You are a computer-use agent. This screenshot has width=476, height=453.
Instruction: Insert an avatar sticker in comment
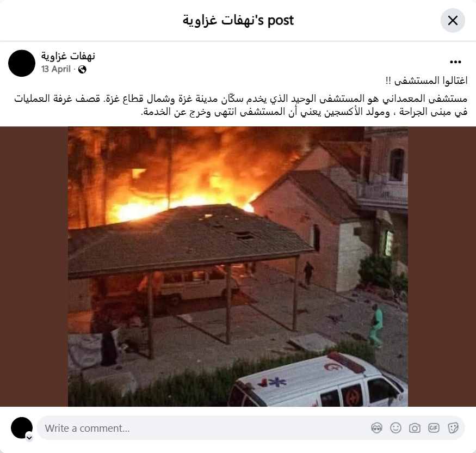[x=376, y=428]
